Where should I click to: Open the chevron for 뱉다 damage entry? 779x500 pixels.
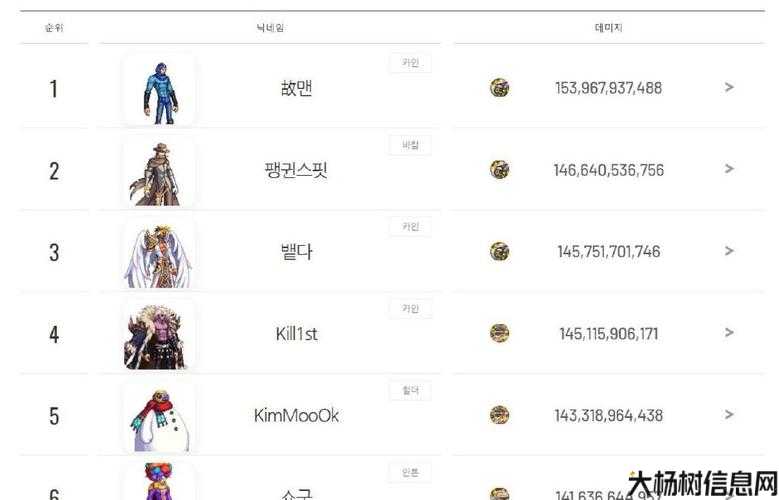(x=729, y=251)
